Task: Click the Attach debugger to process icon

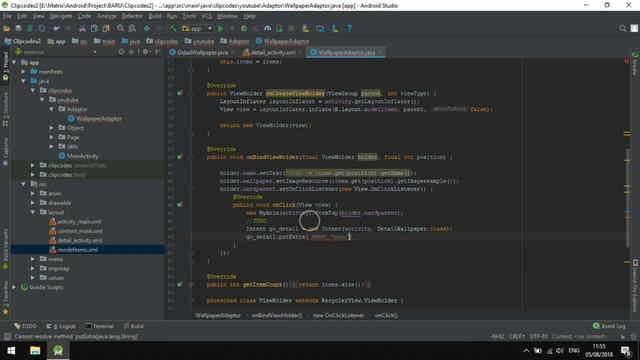Action: tap(279, 29)
